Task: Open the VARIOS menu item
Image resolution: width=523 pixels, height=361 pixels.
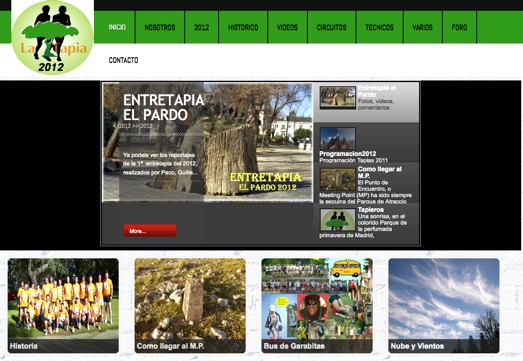Action: [x=422, y=27]
